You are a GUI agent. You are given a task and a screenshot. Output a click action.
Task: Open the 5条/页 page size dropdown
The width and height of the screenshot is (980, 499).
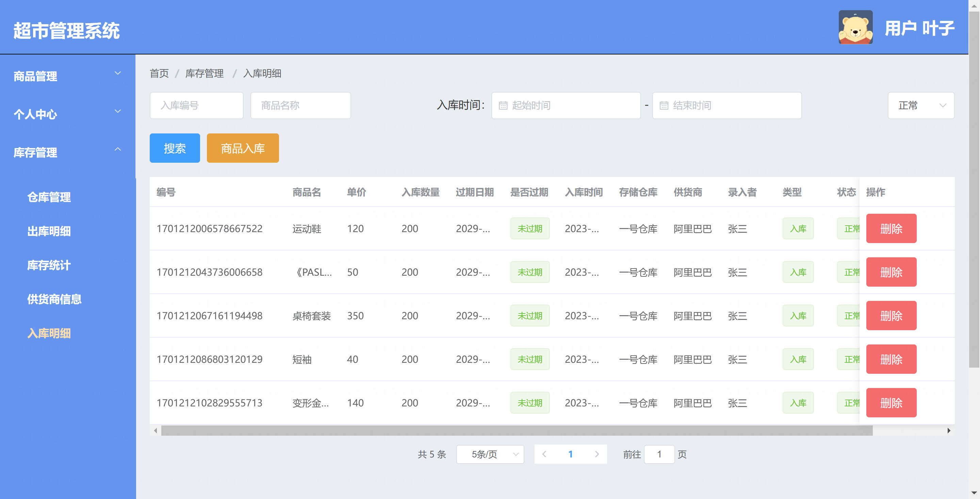(x=490, y=454)
